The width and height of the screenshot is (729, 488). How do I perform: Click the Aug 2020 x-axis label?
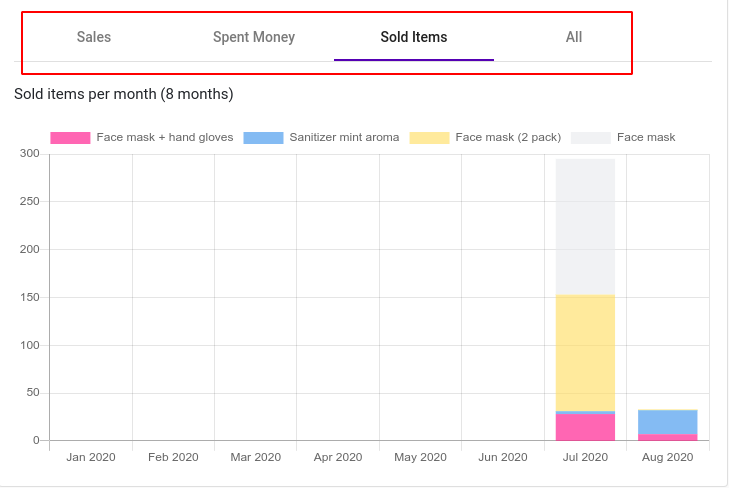pyautogui.click(x=667, y=457)
